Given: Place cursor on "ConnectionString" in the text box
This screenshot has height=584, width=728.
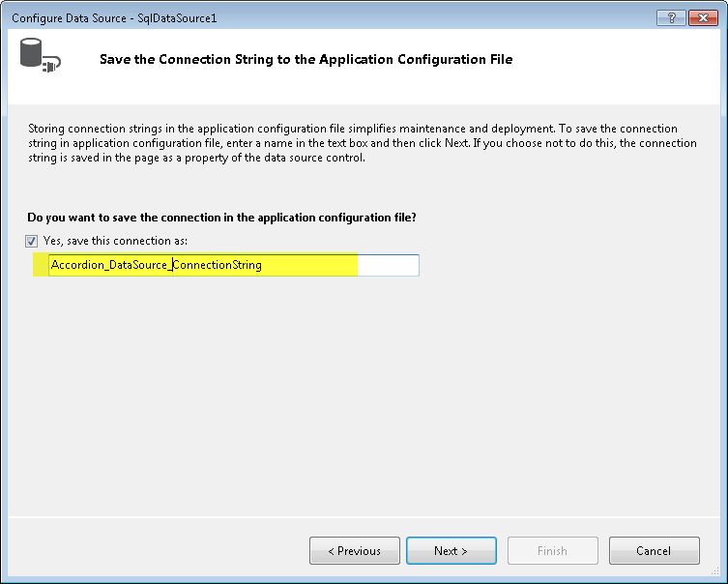Looking at the screenshot, I should (218, 265).
